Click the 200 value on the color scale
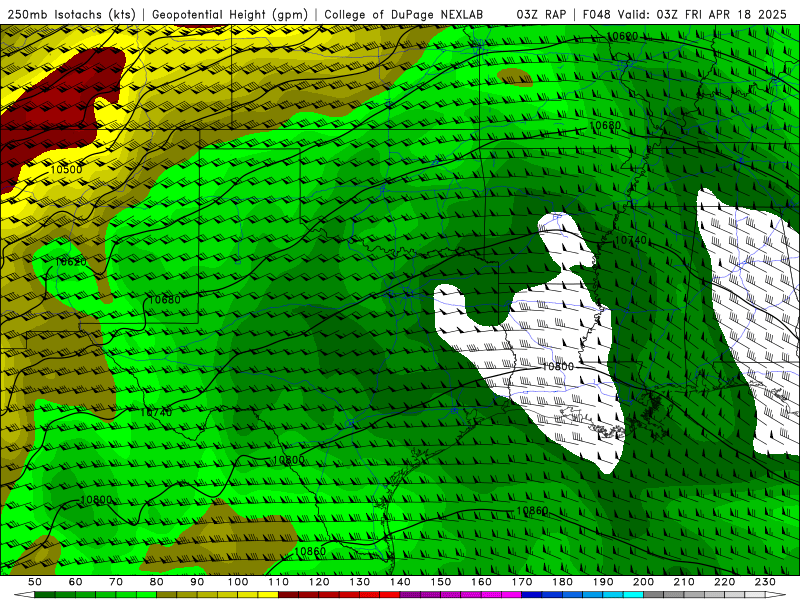 tap(644, 582)
